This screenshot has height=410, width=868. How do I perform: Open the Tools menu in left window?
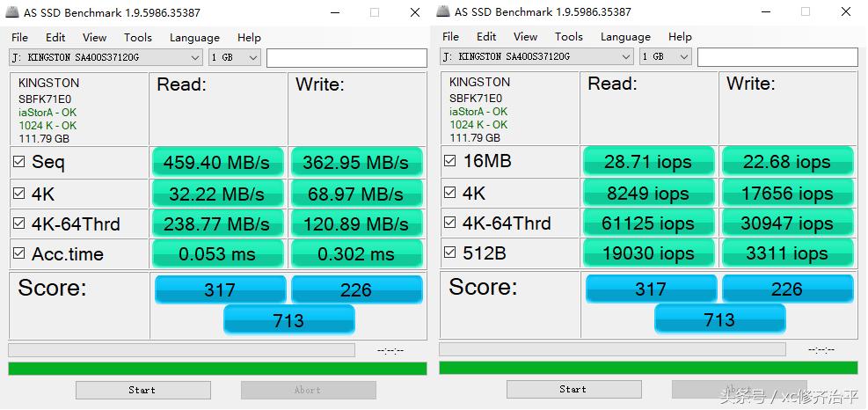pos(138,37)
